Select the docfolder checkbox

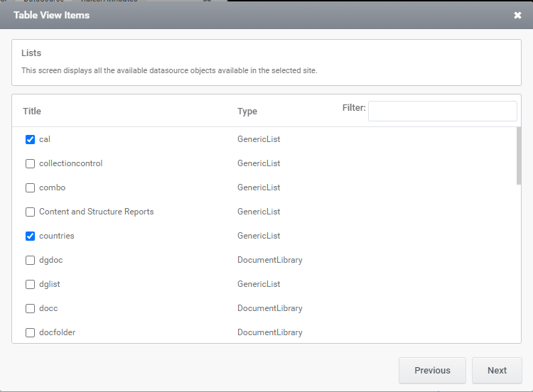31,332
